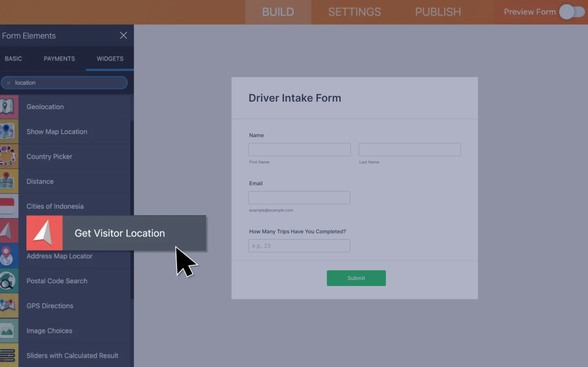Clear the location search with the x icon

9,83
